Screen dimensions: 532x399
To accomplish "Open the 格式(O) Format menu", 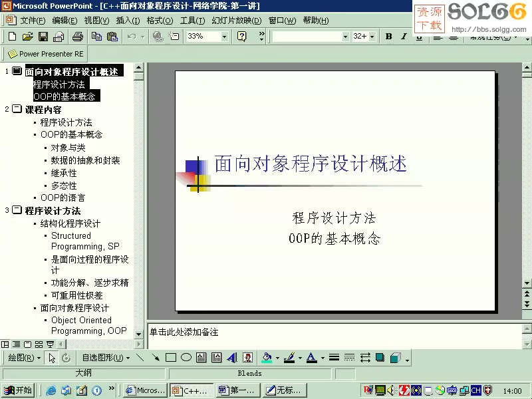I will [x=160, y=21].
